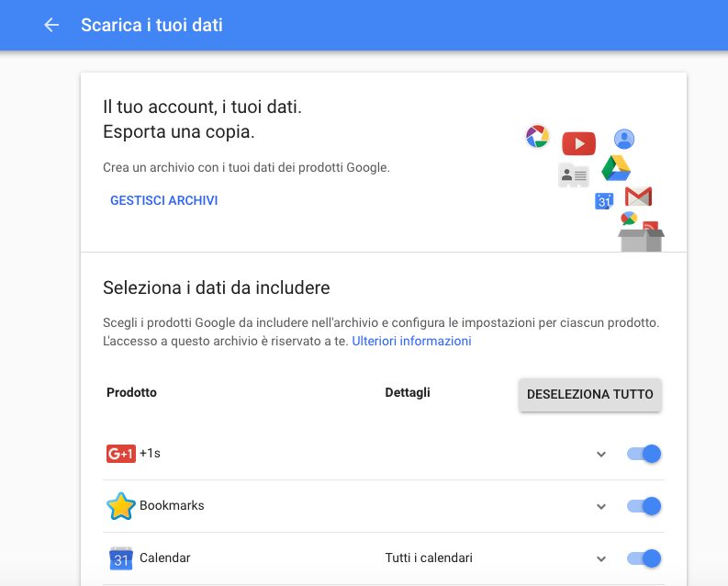Image resolution: width=728 pixels, height=586 pixels.
Task: Click the blue profile avatar icon
Action: click(x=624, y=140)
